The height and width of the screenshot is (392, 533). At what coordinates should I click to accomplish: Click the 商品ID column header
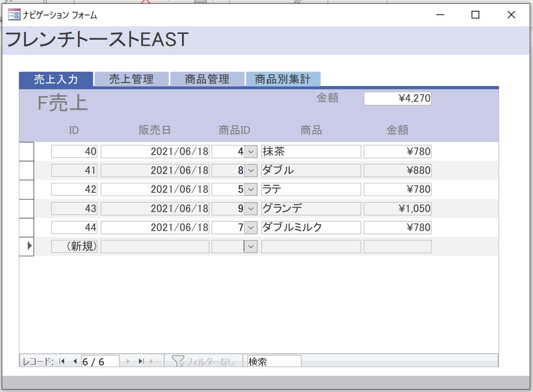(x=234, y=130)
